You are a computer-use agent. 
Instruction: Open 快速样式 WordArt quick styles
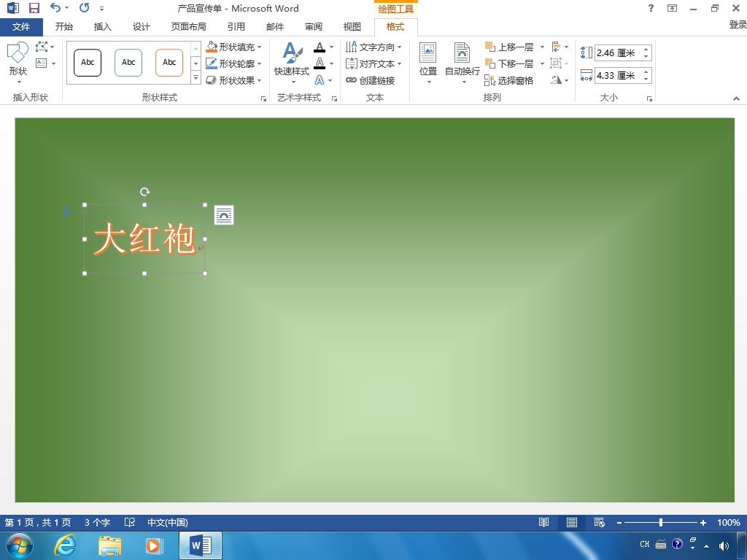point(292,62)
